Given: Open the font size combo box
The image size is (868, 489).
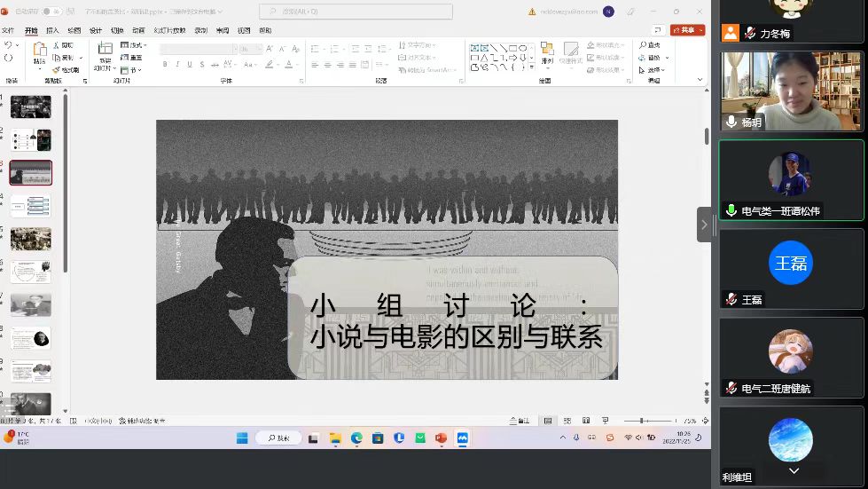Looking at the screenshot, I should point(251,50).
